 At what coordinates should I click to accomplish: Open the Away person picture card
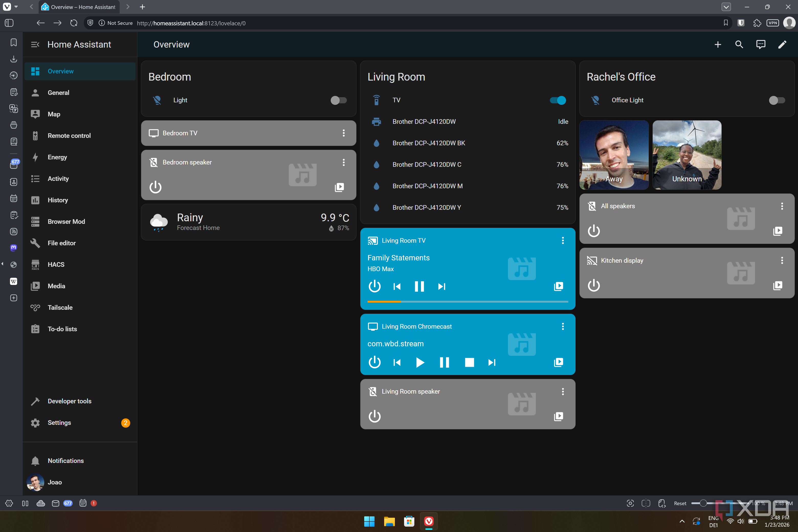(x=614, y=155)
